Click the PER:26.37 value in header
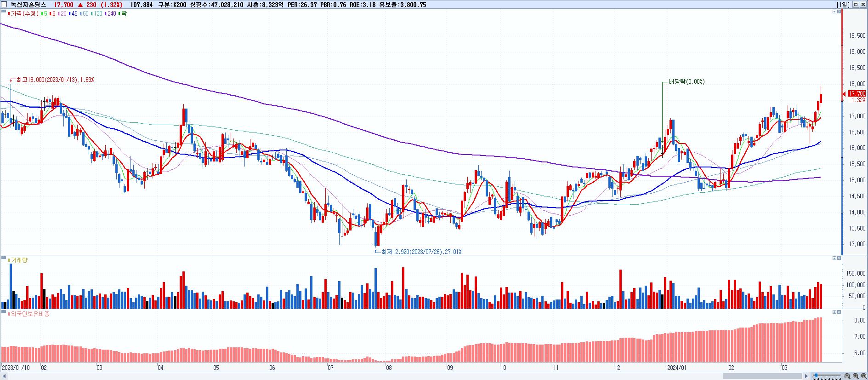Screen dimensions: 868x380 (x=302, y=5)
